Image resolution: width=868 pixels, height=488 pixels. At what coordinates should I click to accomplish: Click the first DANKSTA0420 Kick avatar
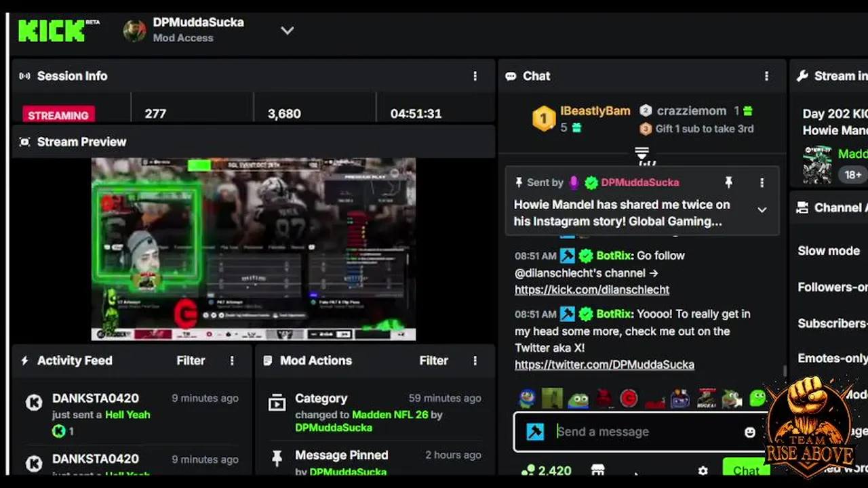click(x=34, y=403)
